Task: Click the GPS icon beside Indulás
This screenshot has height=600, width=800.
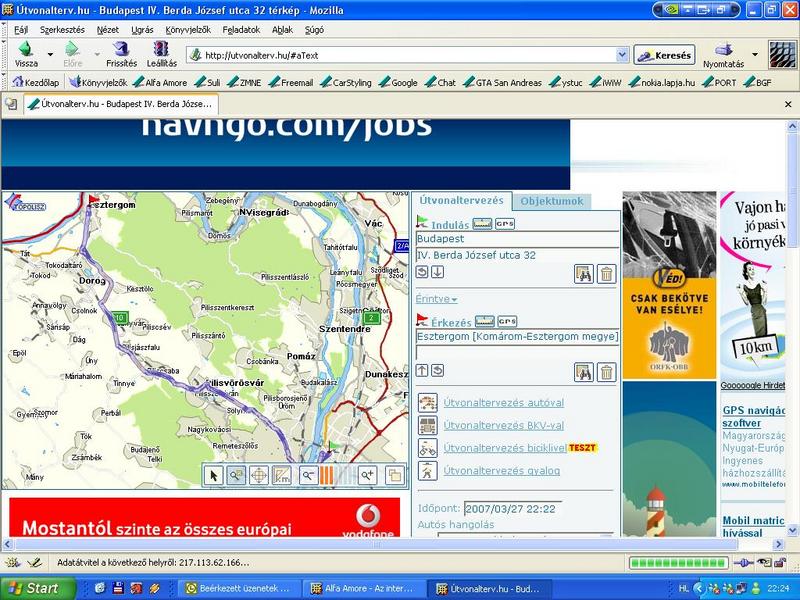Action: tap(505, 224)
